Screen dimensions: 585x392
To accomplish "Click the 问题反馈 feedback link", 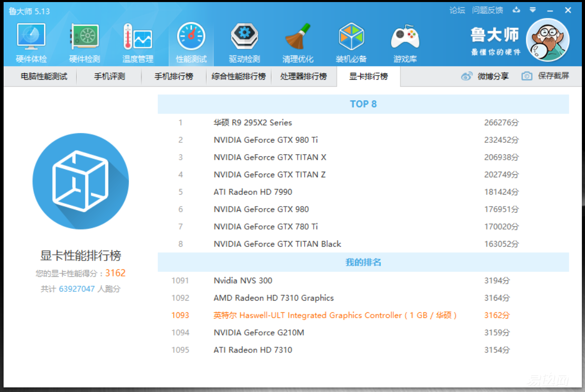I will coord(487,10).
